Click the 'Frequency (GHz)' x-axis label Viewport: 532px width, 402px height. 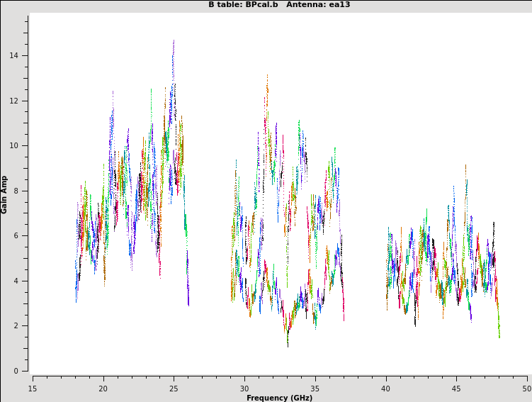click(x=279, y=398)
